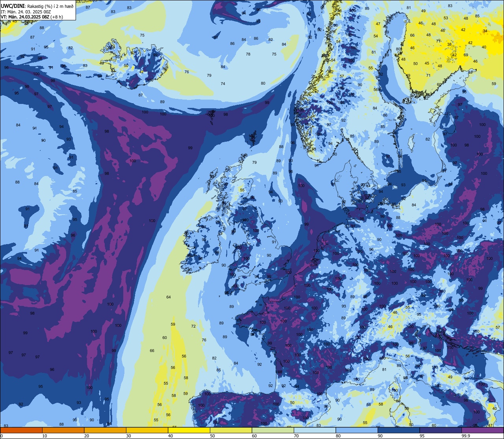Click the legend tick label 30
Image resolution: width=504 pixels, height=439 pixels.
[x=128, y=436]
